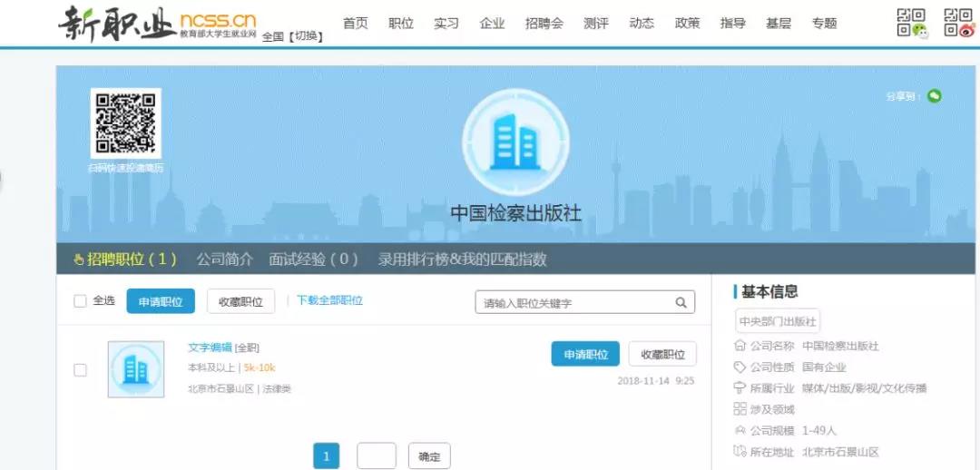Viewport: 980px width, 470px height.
Task: Click 媒体/出版/影视/文化传播 industry text
Action: (x=865, y=388)
